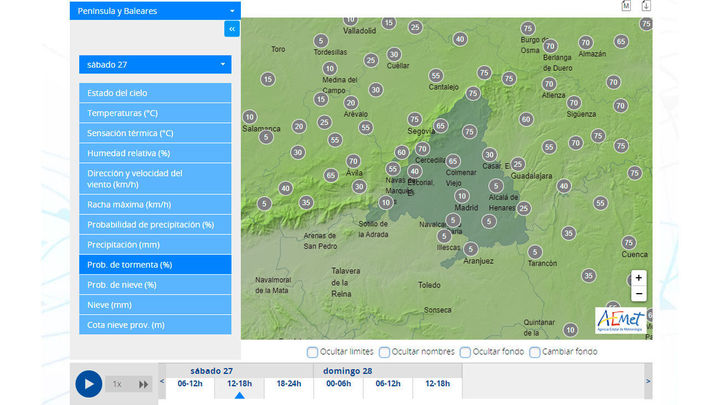The width and height of the screenshot is (720, 405).
Task: Click the download icon above the map
Action: pos(646,6)
